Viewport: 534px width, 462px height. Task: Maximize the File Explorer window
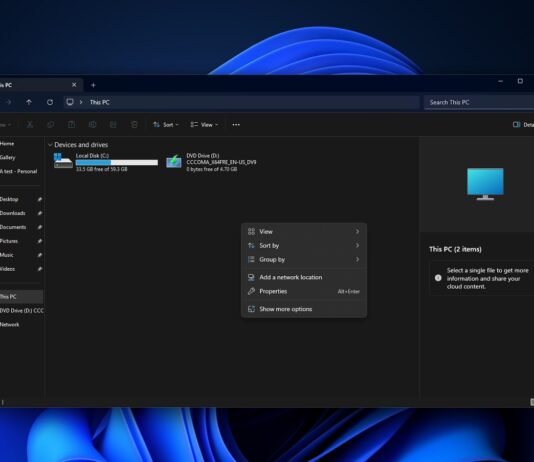pyautogui.click(x=520, y=81)
